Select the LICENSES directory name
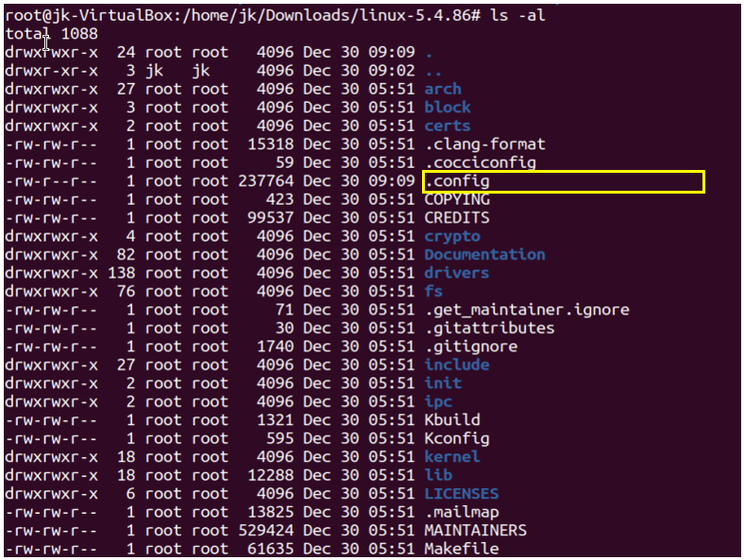Screen dimensions: 744x560 (x=462, y=494)
